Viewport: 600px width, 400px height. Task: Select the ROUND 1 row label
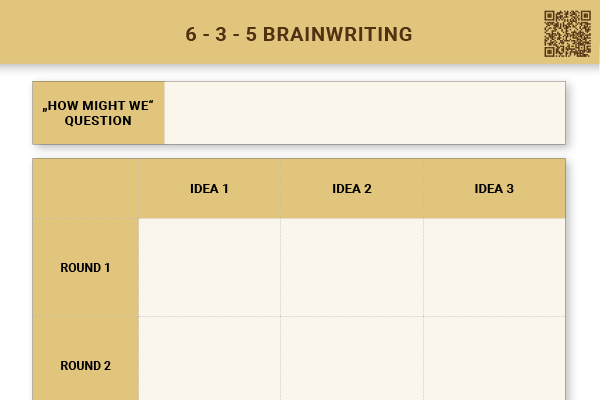pos(85,268)
